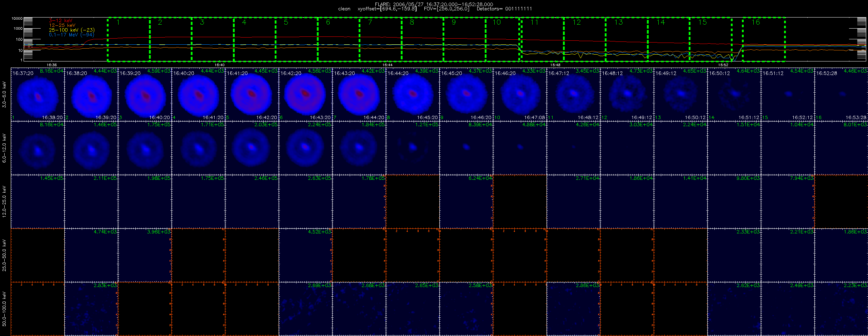Click the Detectors= 001111111 text
Screen dimensions: 868x336
pyautogui.click(x=504, y=9)
